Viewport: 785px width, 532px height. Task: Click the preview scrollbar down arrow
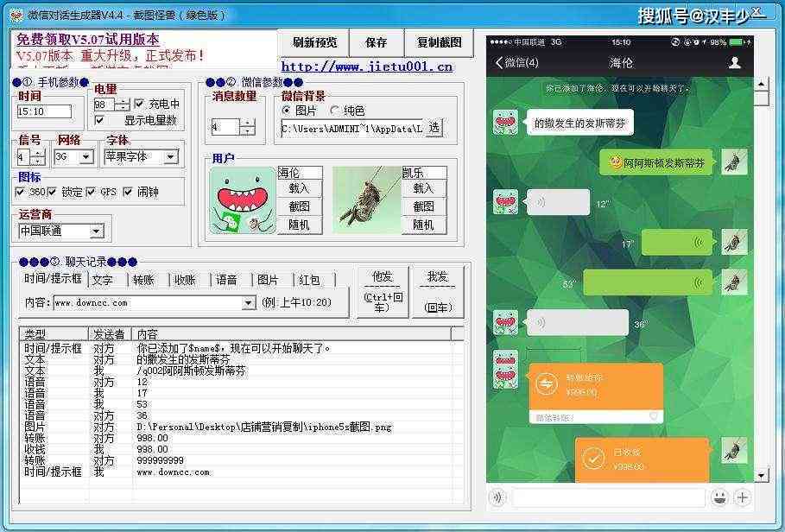pos(761,475)
